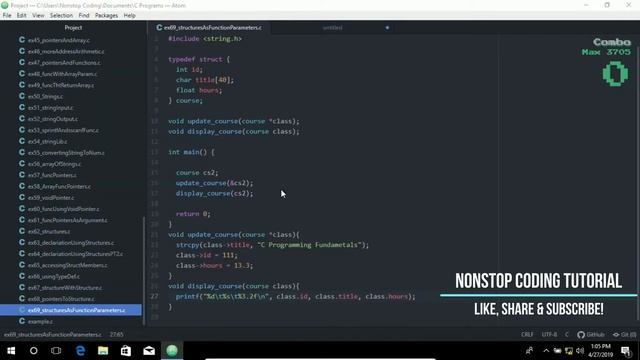This screenshot has width=640, height=360.
Task: Open Microsoft Store from taskbar
Action: (126, 351)
